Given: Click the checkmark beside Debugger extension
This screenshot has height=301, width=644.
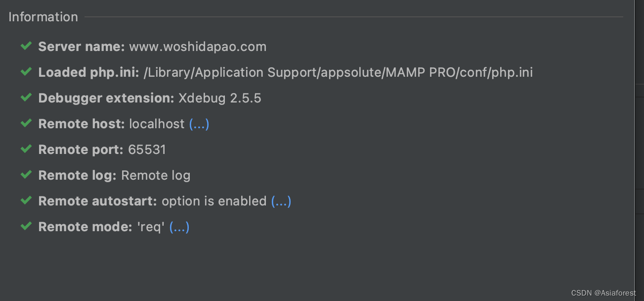Looking at the screenshot, I should [x=26, y=98].
